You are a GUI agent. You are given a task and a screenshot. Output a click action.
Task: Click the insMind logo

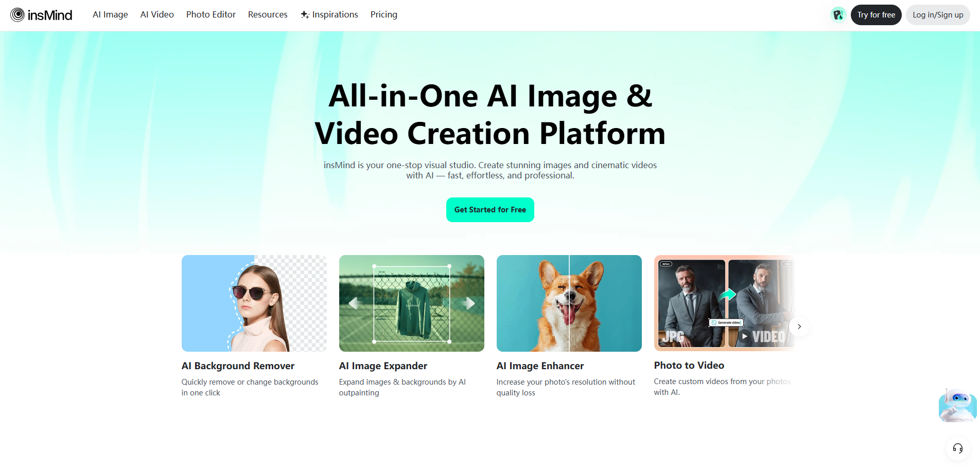[41, 14]
